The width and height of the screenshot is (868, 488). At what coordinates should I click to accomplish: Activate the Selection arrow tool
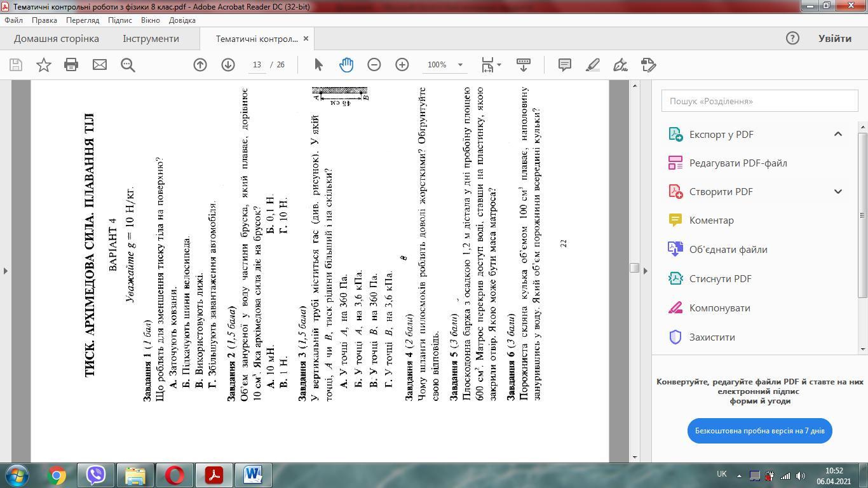coord(318,65)
